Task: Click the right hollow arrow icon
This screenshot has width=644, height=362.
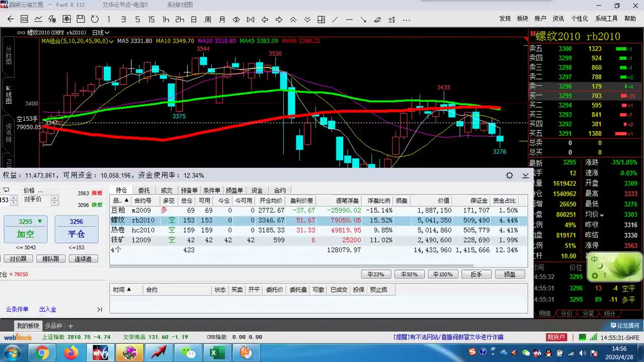Action: [x=279, y=19]
